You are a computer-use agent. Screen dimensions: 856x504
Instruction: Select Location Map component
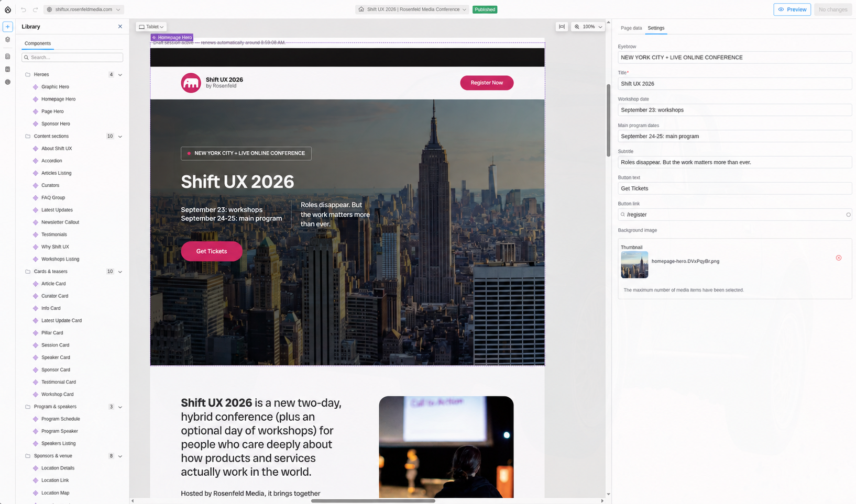55,493
